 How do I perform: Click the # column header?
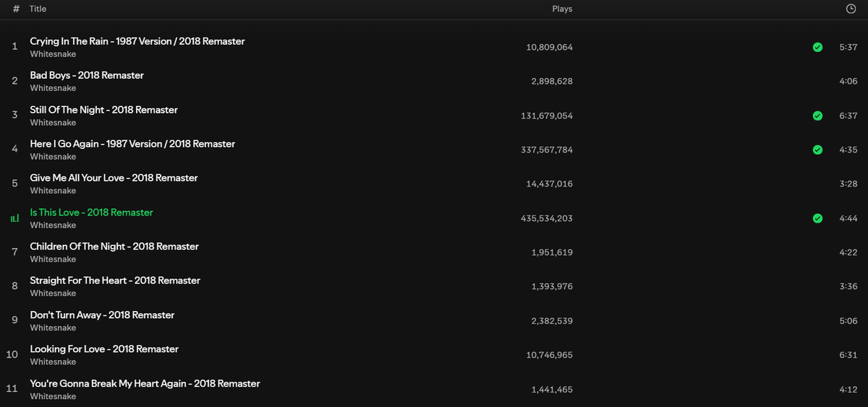point(16,9)
